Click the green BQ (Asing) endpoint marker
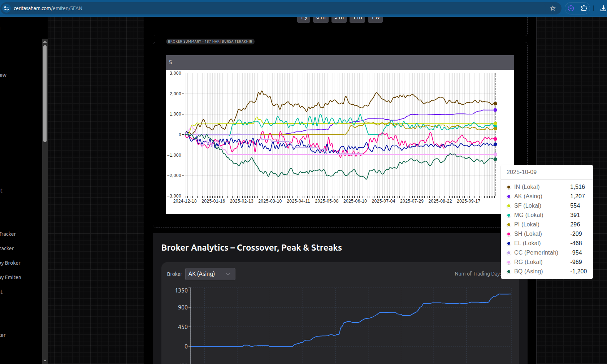The height and width of the screenshot is (364, 607). pos(495,159)
